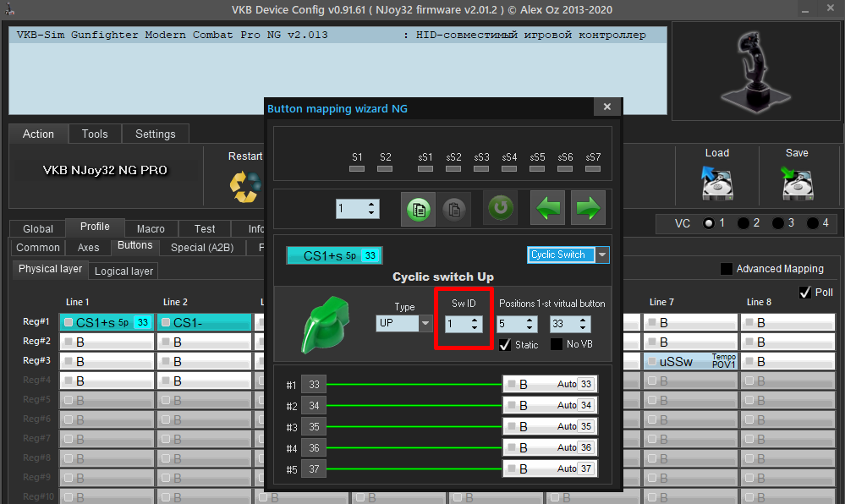The width and height of the screenshot is (845, 504).
Task: Click the green copy button in wizard
Action: [x=418, y=209]
